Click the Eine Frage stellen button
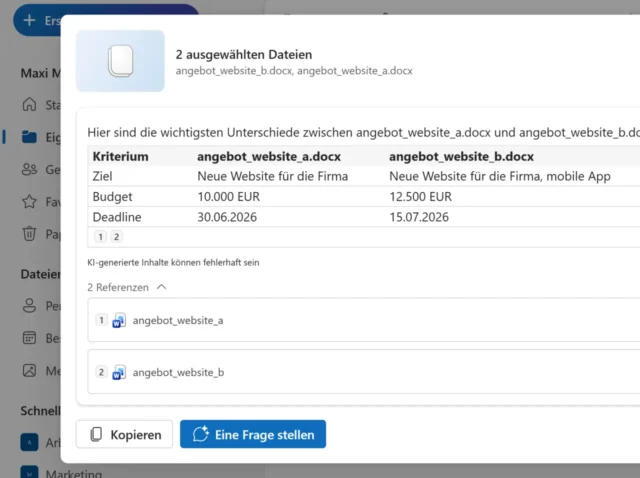Screen dimensions: 640x478 point(253,434)
